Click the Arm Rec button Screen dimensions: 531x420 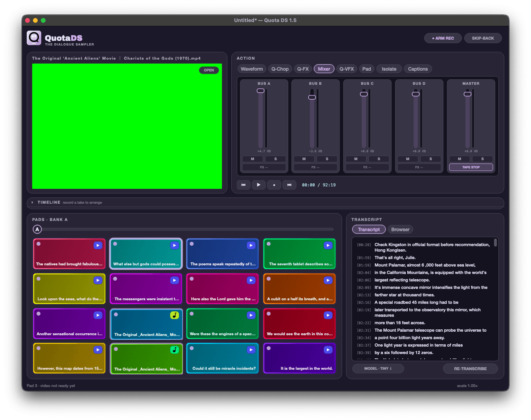[x=443, y=38]
